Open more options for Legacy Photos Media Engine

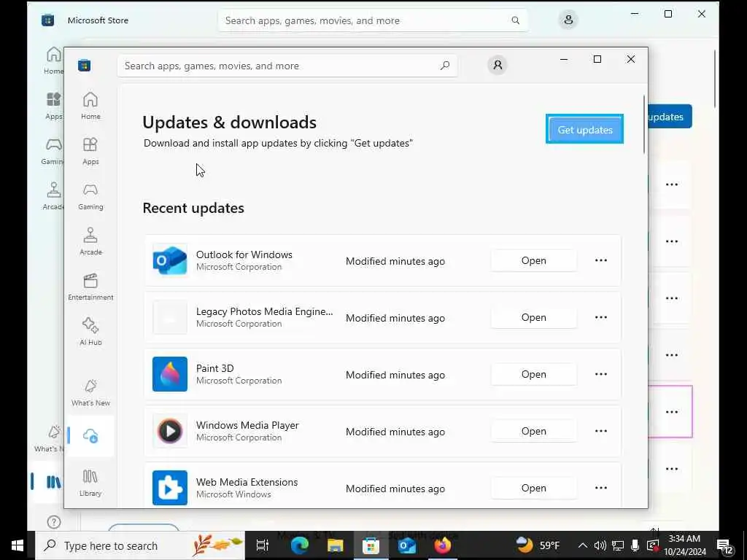[x=601, y=317]
